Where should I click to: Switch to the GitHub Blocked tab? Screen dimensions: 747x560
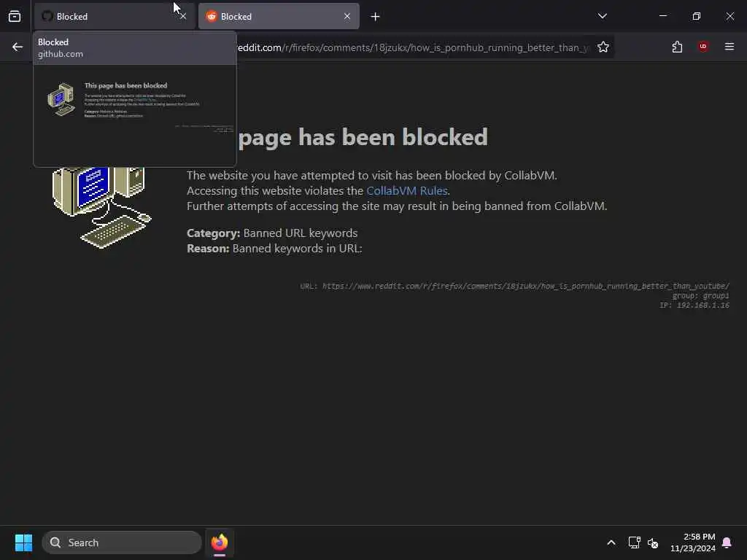(115, 16)
